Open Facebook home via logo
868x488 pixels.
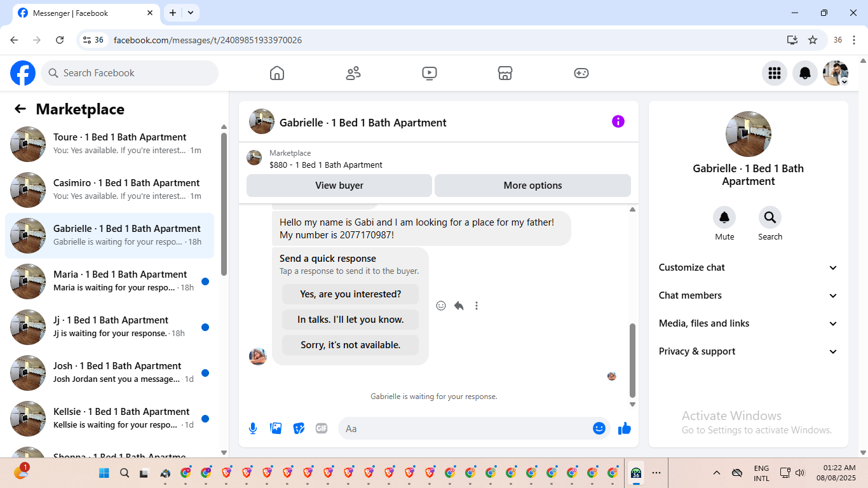(23, 73)
